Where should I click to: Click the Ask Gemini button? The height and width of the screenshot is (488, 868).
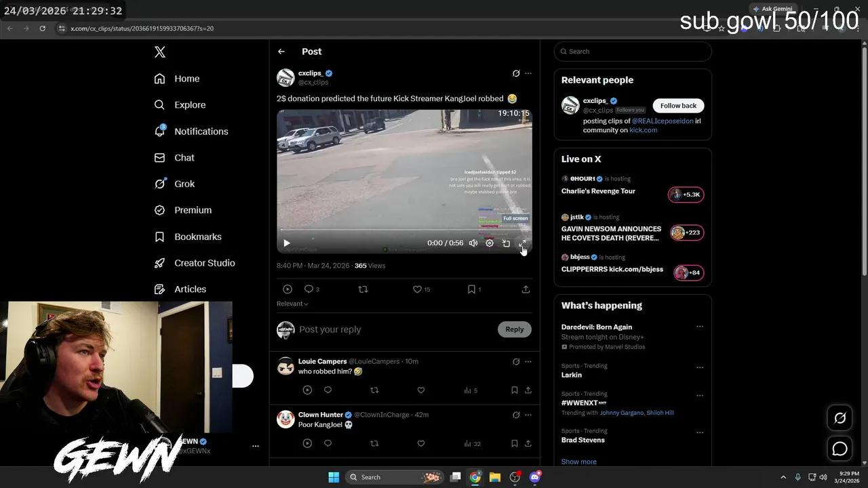point(772,9)
